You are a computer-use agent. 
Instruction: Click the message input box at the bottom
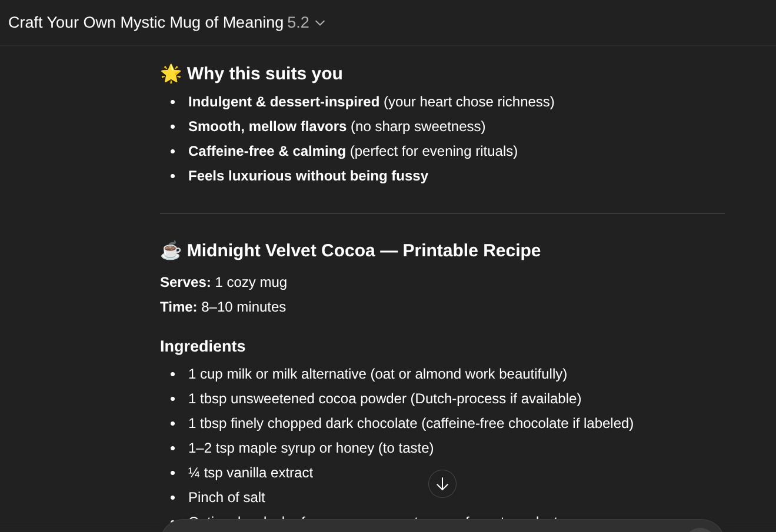(x=412, y=526)
